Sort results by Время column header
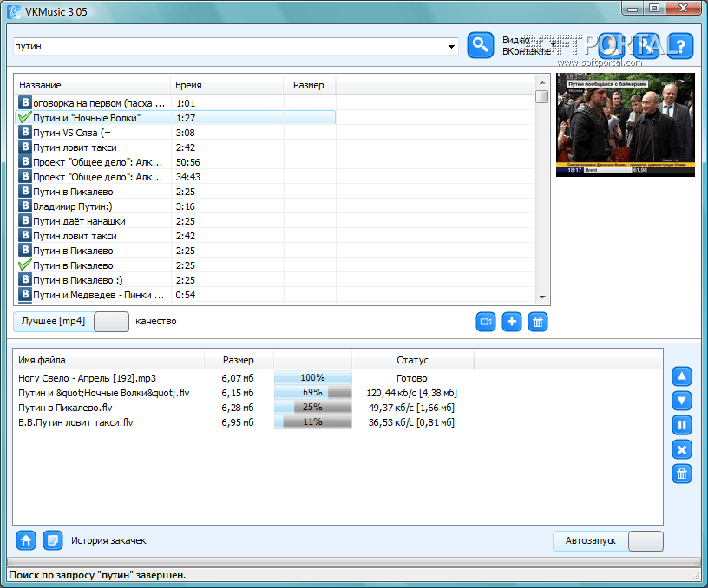The image size is (708, 588). pos(227,85)
